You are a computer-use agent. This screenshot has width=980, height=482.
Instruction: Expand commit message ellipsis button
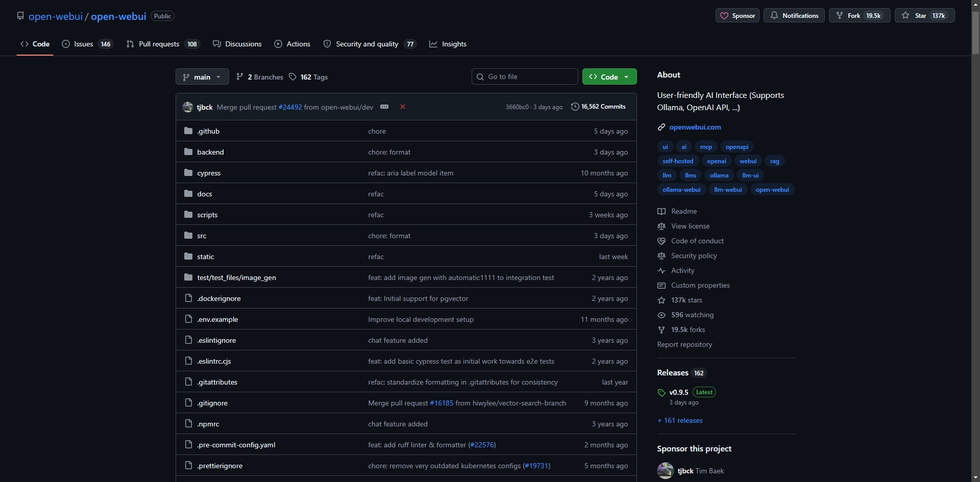point(384,107)
